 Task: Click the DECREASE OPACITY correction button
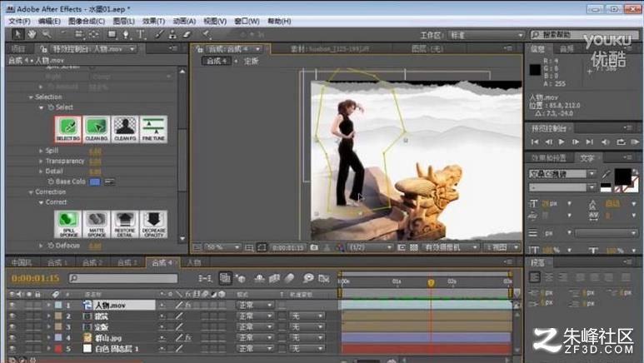[x=153, y=224]
